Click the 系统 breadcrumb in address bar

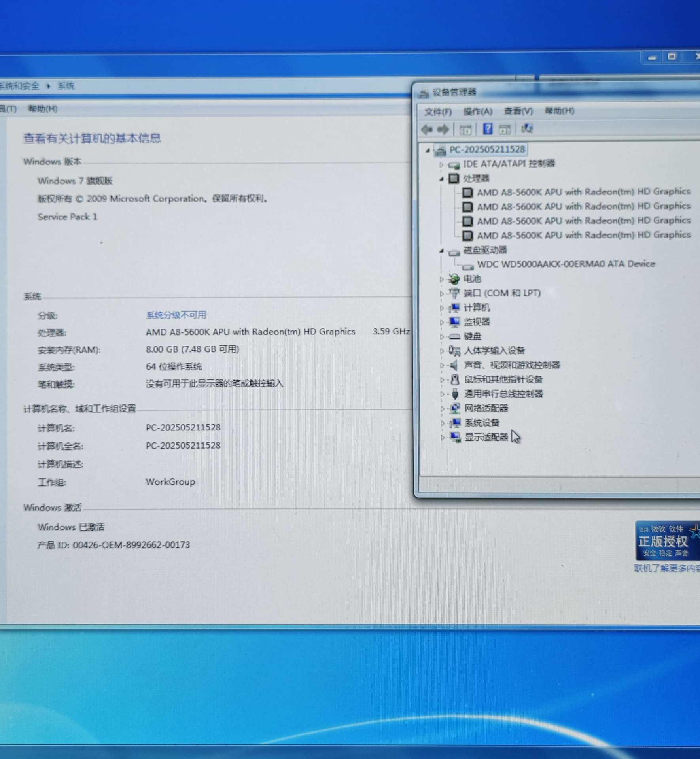click(66, 86)
